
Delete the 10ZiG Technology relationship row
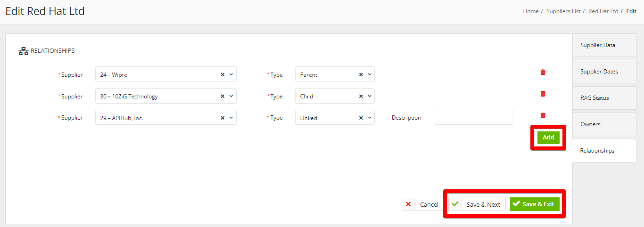[x=543, y=94]
